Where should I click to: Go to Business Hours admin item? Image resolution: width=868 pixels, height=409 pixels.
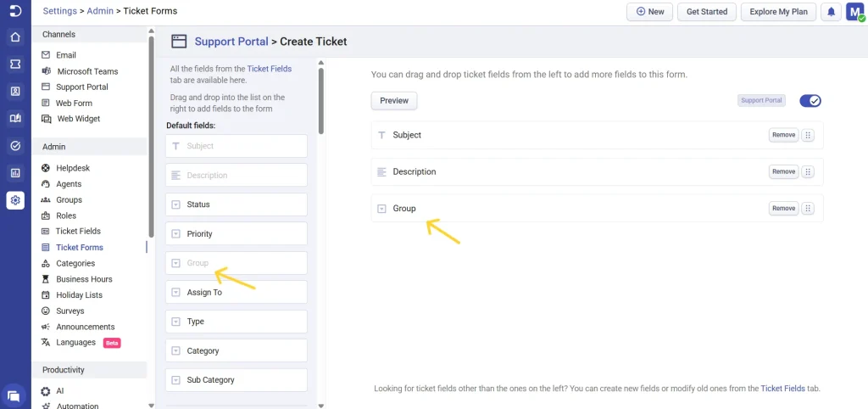click(84, 279)
